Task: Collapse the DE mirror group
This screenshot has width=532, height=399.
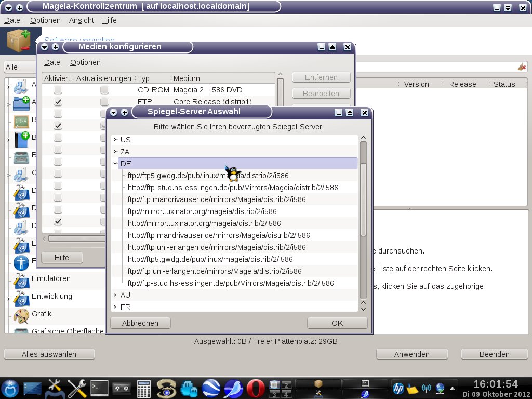Action: point(115,163)
